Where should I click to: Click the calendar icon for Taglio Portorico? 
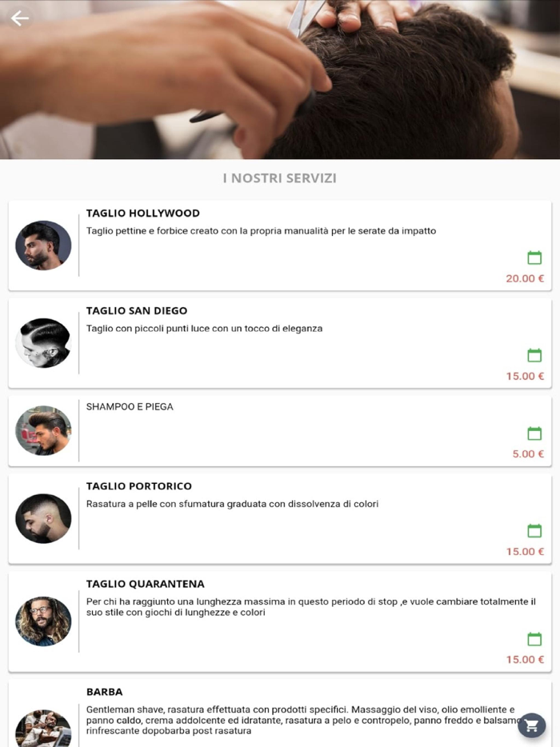pyautogui.click(x=534, y=531)
